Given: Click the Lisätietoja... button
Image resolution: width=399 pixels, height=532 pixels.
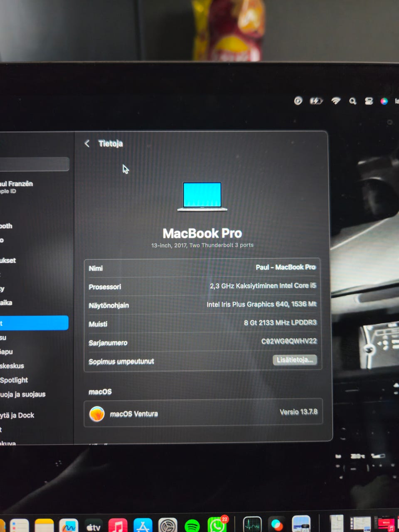Looking at the screenshot, I should coord(295,360).
